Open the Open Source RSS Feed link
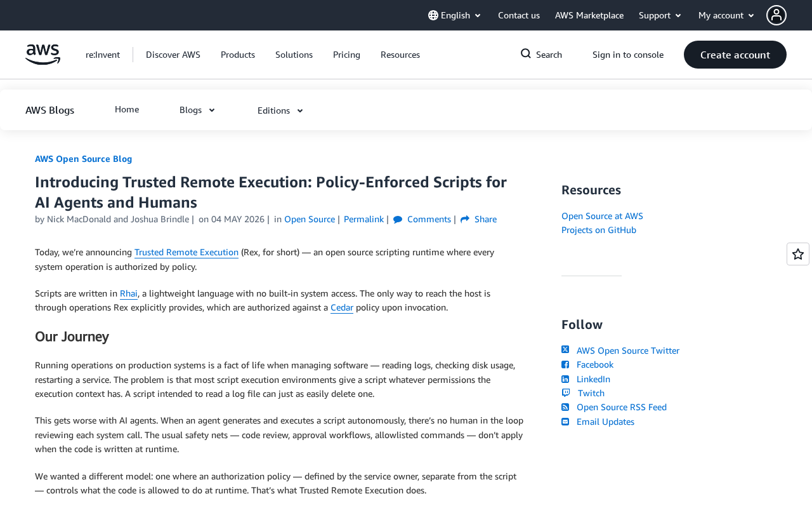Viewport: 812px width, 508px height. click(622, 407)
